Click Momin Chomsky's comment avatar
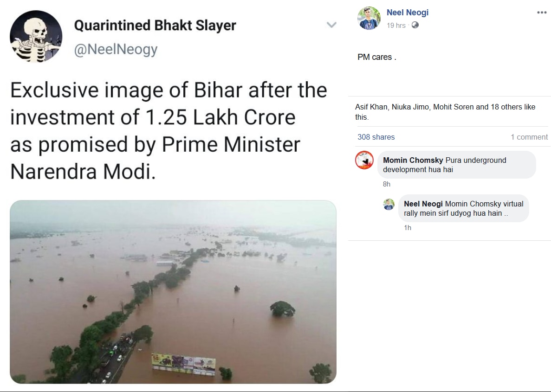The image size is (551, 392). point(364,160)
